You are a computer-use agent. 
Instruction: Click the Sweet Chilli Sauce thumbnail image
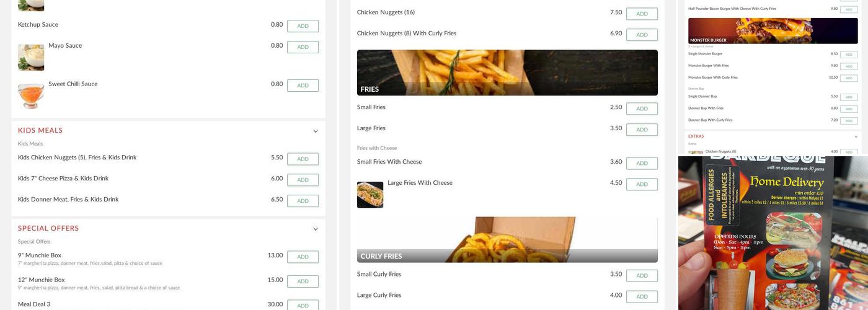[31, 96]
